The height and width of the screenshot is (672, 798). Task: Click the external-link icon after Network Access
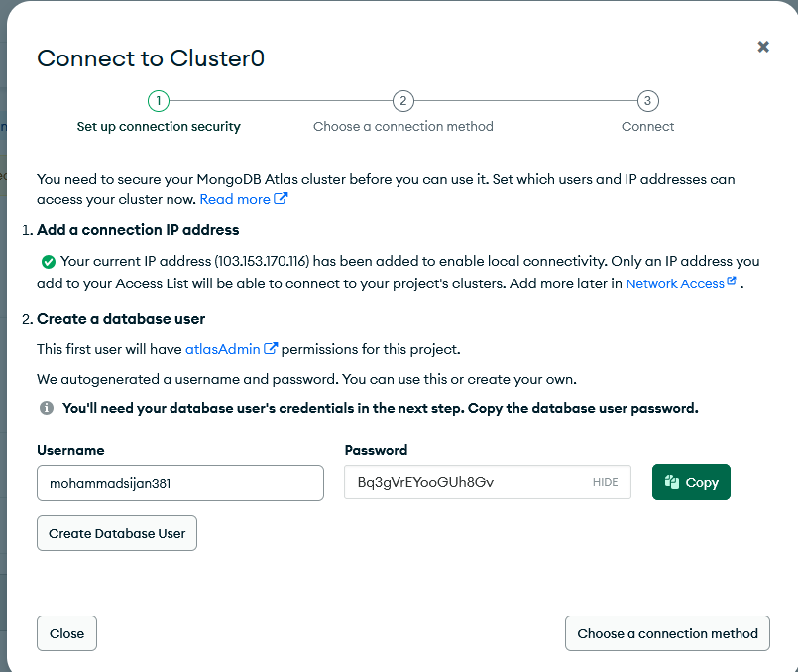coord(732,281)
